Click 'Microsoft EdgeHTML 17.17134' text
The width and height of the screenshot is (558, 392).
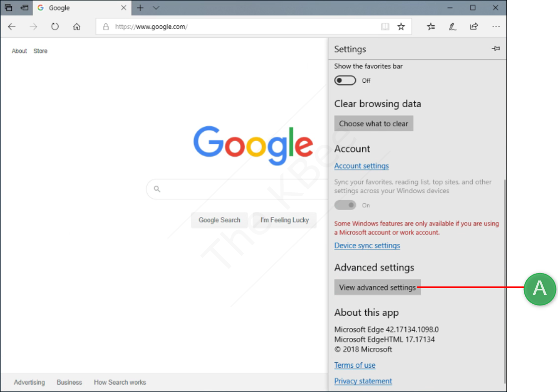(385, 339)
